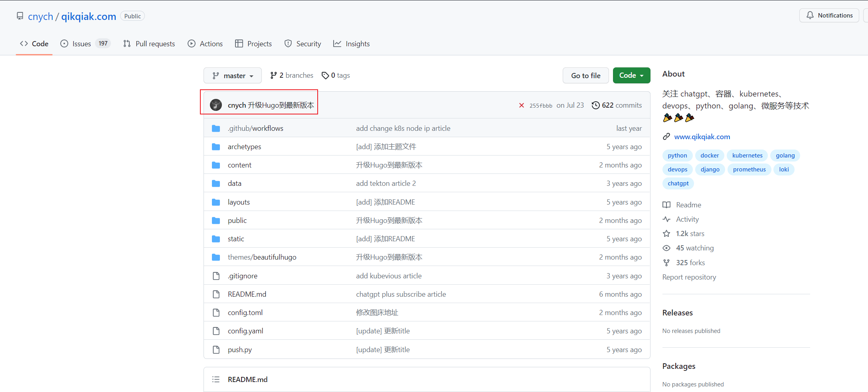
Task: Select the kubernetes topic tag
Action: point(747,156)
